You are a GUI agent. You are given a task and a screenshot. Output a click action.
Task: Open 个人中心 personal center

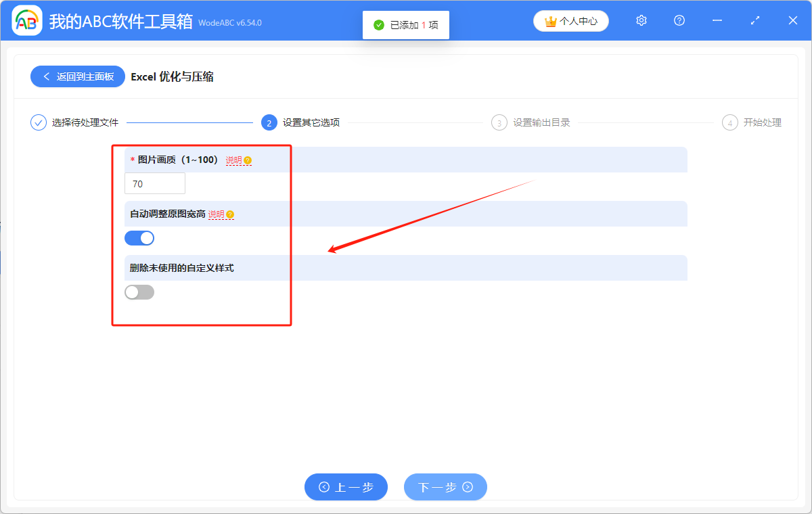tap(571, 21)
